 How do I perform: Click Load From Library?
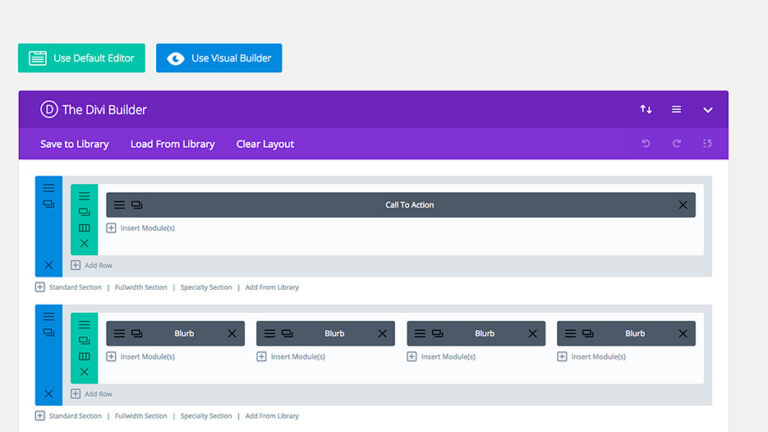[x=172, y=144]
